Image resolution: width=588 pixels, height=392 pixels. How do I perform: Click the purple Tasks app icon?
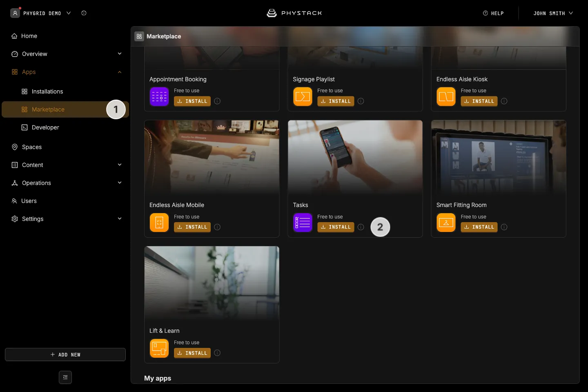(303, 223)
